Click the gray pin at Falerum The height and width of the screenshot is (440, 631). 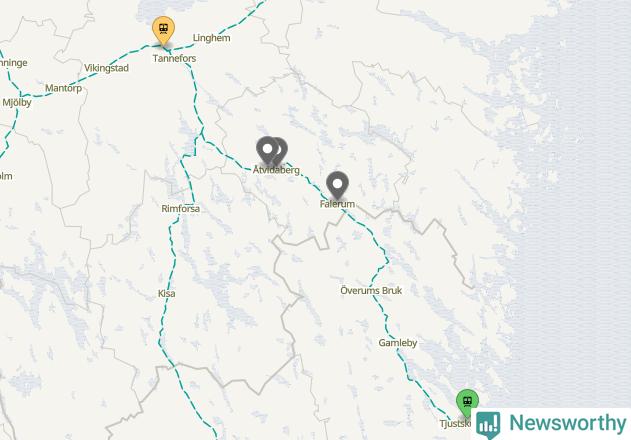pyautogui.click(x=337, y=184)
